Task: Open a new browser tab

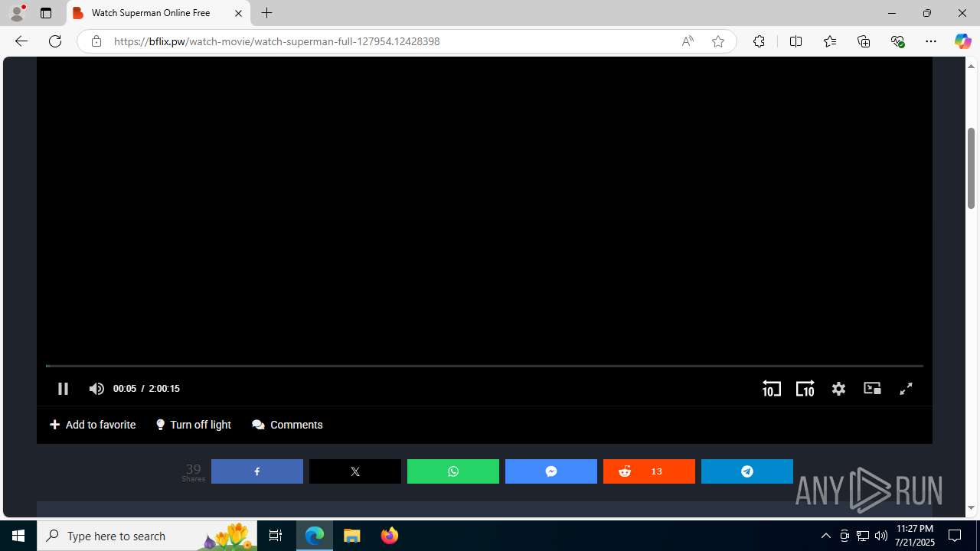Action: tap(267, 13)
